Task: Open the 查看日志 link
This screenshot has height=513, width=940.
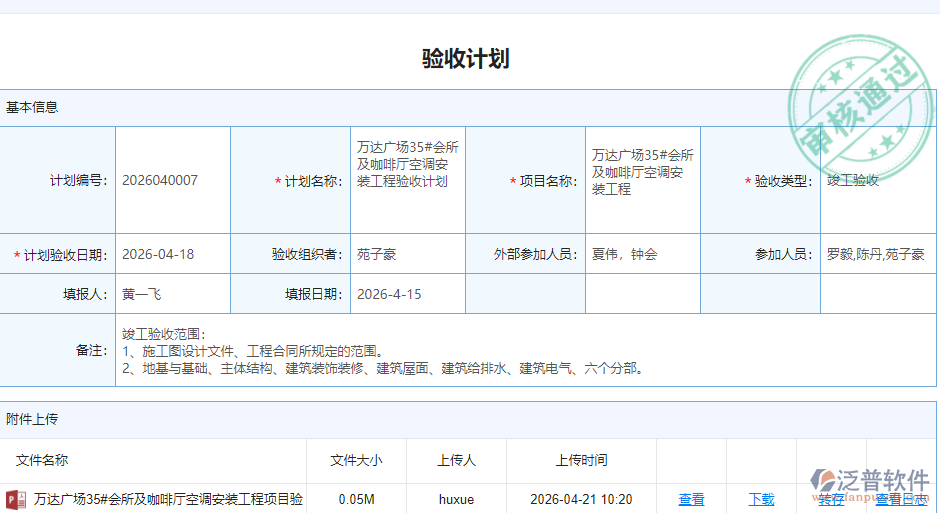Action: coord(901,499)
